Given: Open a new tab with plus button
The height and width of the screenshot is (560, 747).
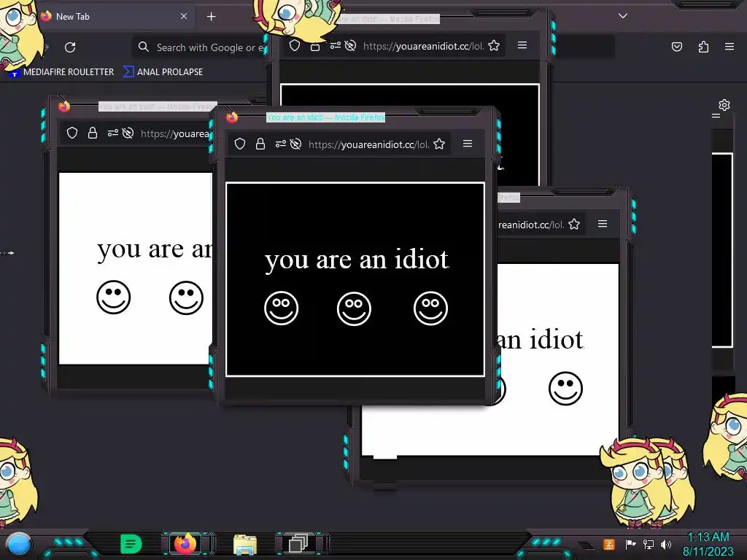Looking at the screenshot, I should [211, 17].
